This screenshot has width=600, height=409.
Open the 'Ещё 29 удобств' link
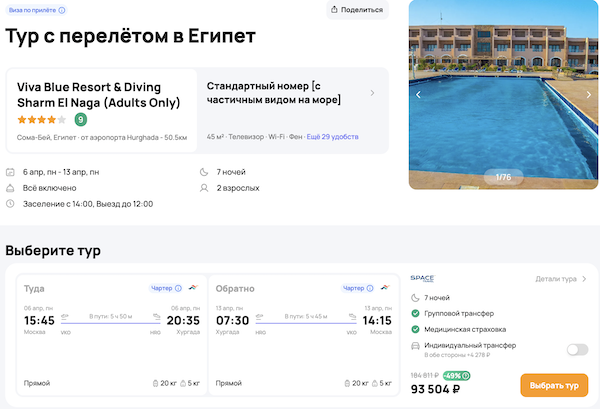pos(332,136)
